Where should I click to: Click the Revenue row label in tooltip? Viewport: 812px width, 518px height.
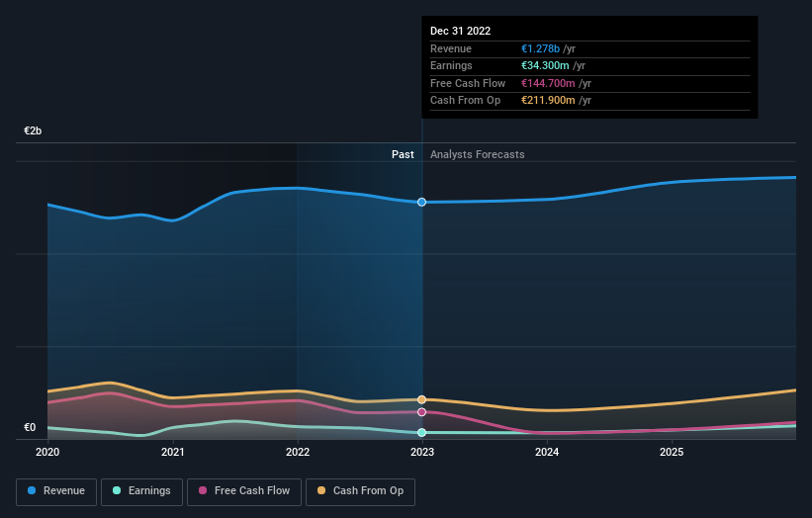[451, 48]
